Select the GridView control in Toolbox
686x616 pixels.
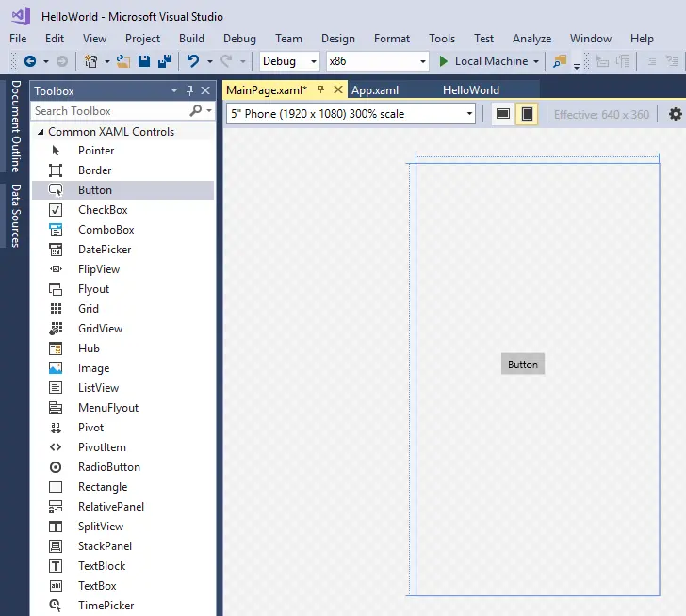coord(122,329)
